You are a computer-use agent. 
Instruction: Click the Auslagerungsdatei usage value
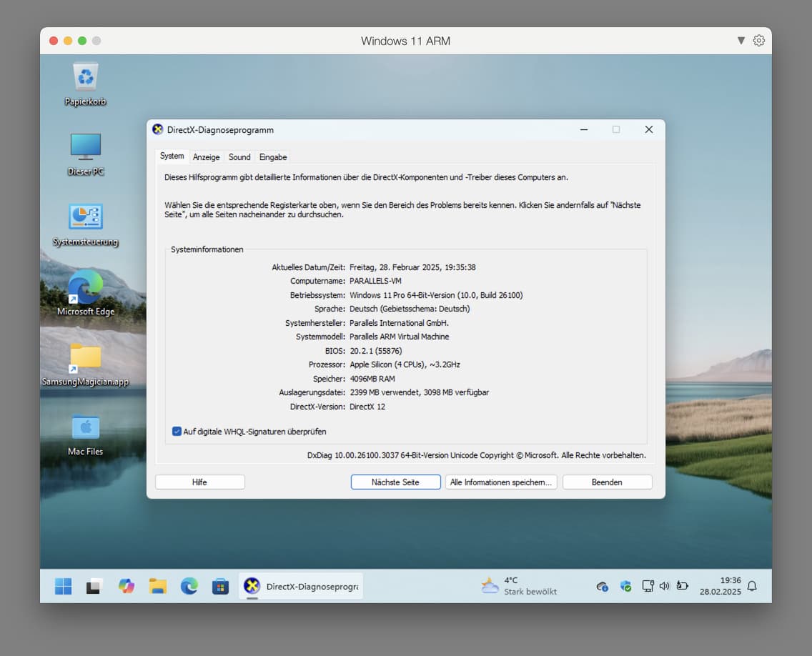[420, 392]
